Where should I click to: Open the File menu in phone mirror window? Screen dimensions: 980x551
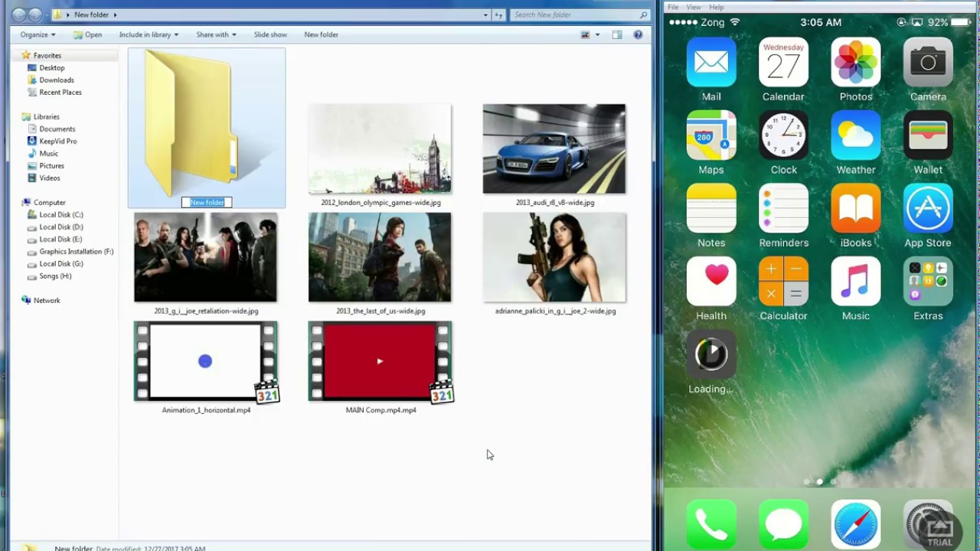(x=673, y=7)
